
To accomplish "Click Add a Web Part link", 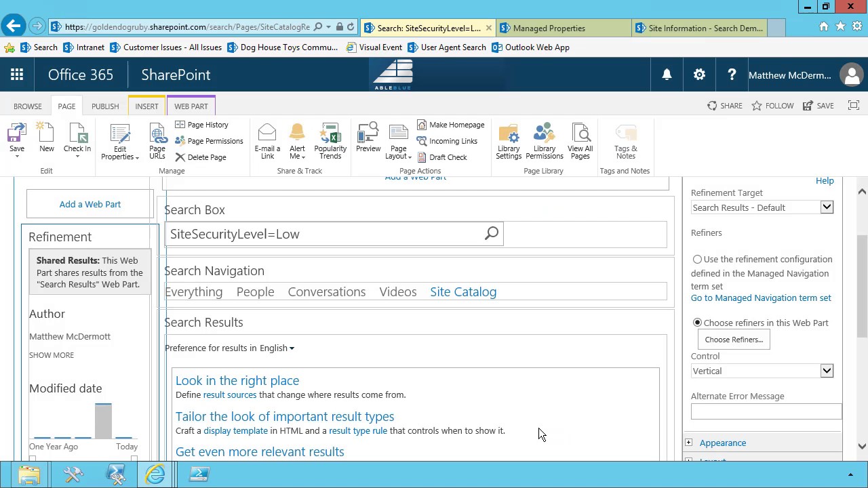I will pos(90,204).
